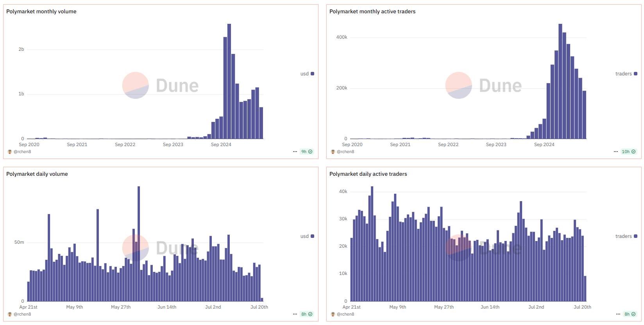
Task: Visit @rchen8 profile under daily volume chart
Action: tap(22, 314)
